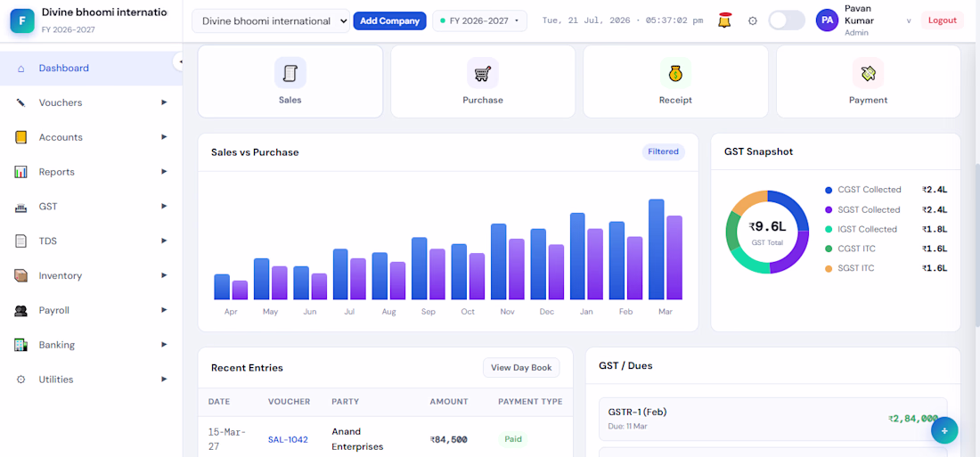Click the notification bell icon

(x=724, y=20)
